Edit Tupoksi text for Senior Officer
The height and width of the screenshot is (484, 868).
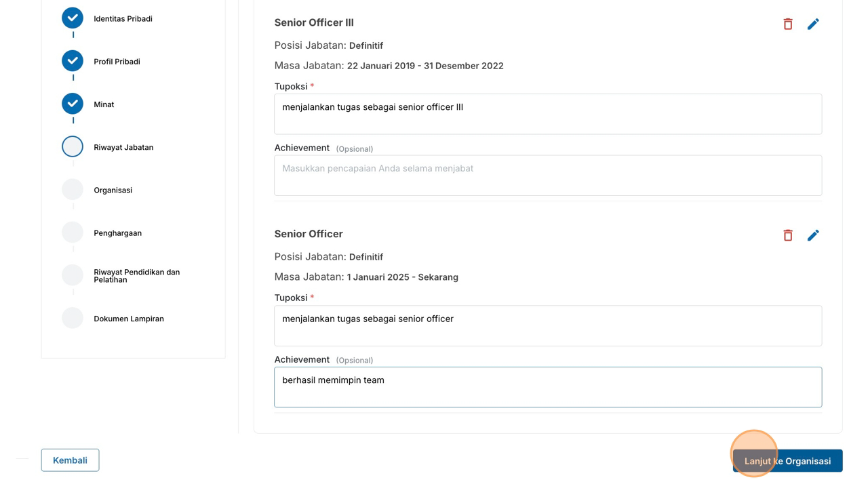[548, 325]
